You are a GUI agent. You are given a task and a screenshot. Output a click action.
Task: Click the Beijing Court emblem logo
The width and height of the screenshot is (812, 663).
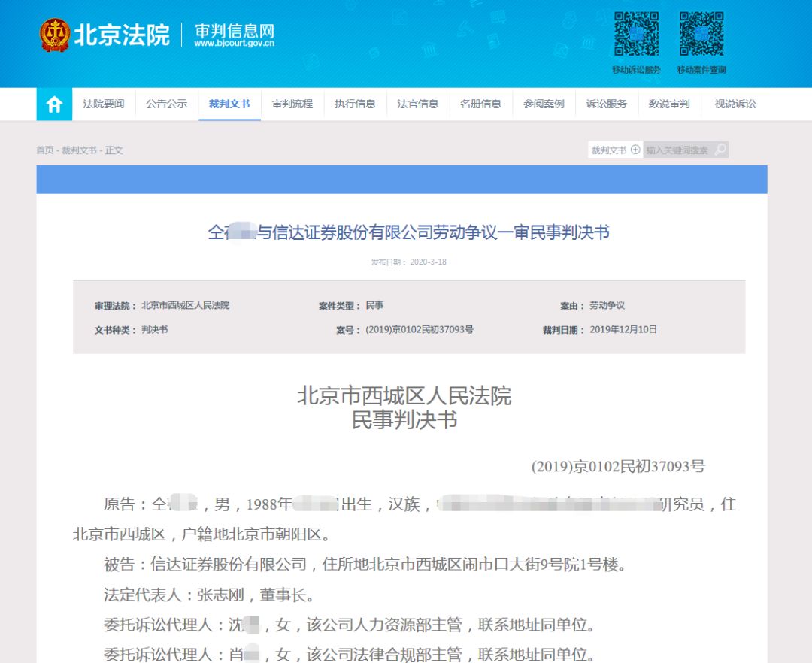click(x=55, y=35)
